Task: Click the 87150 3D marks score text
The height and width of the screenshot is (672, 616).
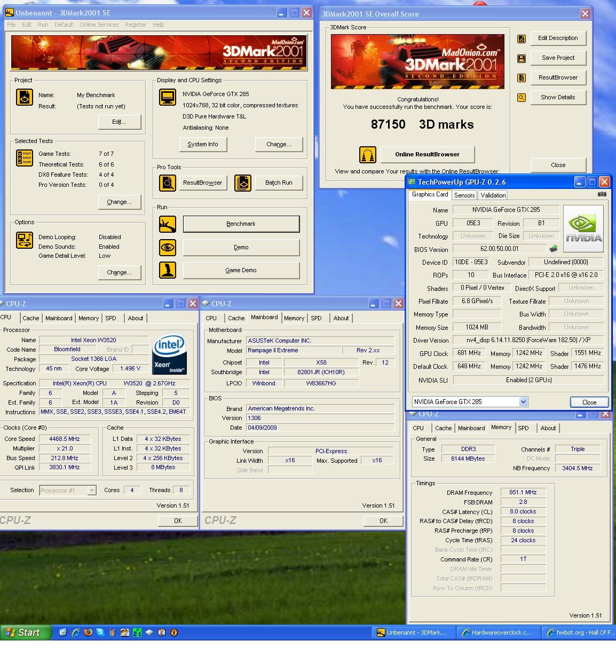Action: point(422,125)
